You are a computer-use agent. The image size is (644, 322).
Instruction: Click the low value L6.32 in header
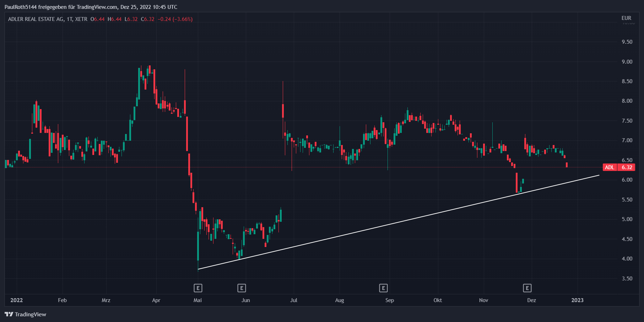pyautogui.click(x=131, y=19)
